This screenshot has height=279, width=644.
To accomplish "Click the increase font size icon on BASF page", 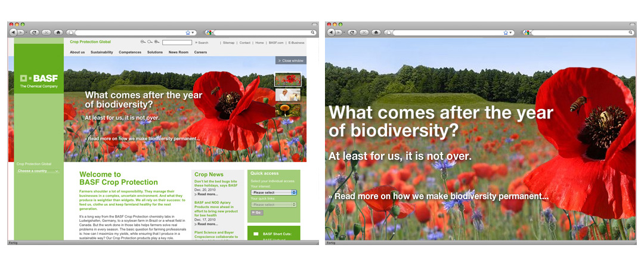I will (x=157, y=42).
